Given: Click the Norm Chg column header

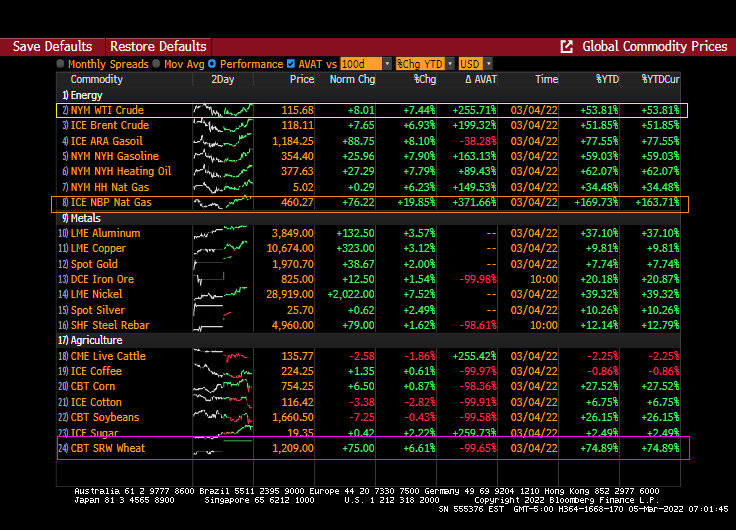Looking at the screenshot, I should click(x=353, y=79).
